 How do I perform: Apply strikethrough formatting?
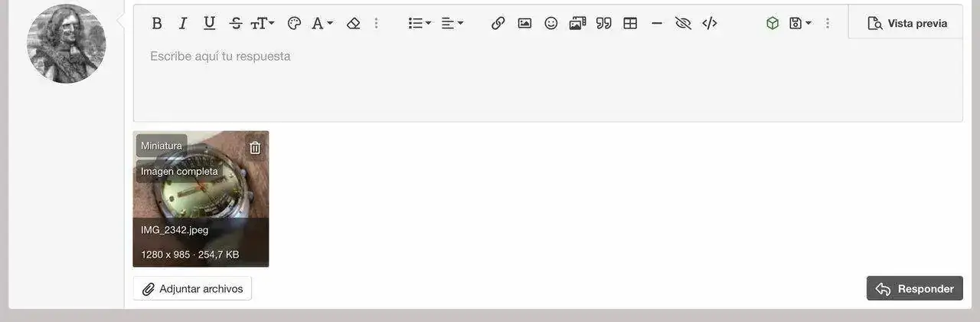tap(236, 23)
